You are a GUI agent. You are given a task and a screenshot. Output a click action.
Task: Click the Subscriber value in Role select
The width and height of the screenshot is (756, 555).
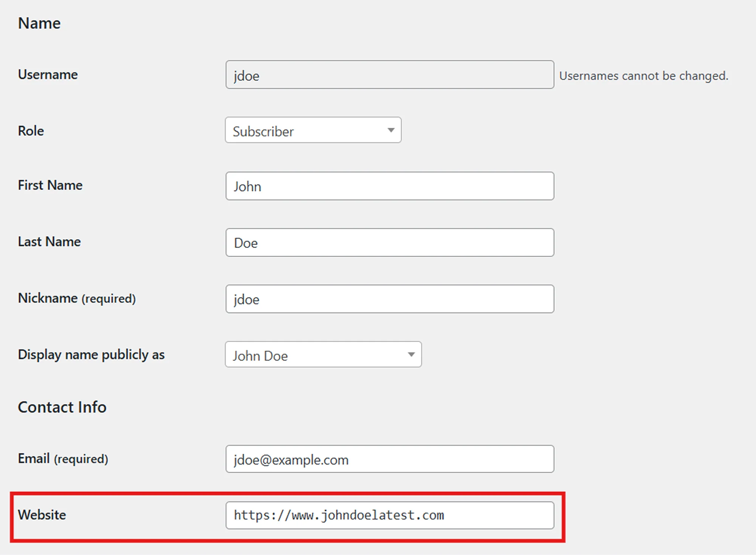(x=263, y=131)
